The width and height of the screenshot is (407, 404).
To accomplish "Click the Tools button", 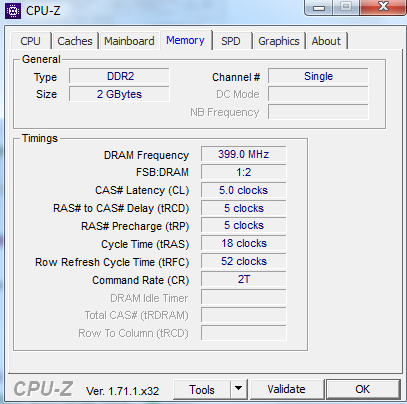I will pyautogui.click(x=202, y=389).
